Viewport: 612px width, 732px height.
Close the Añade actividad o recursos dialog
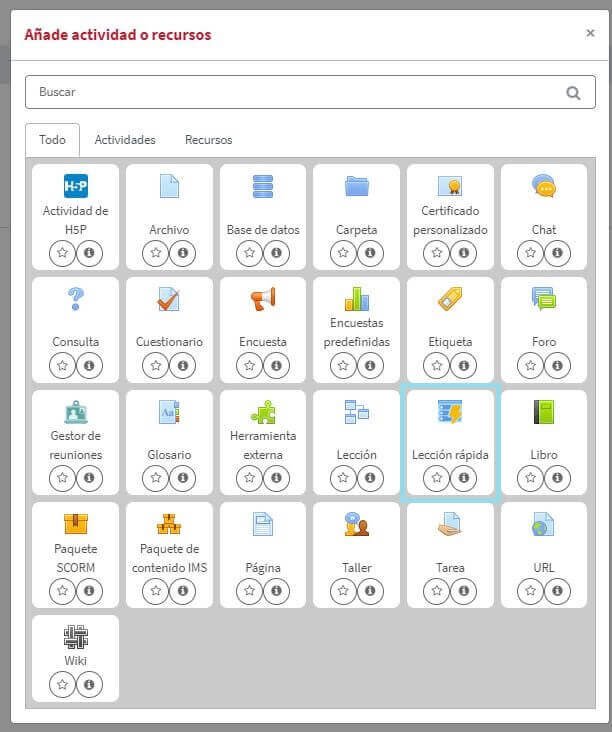tap(590, 33)
